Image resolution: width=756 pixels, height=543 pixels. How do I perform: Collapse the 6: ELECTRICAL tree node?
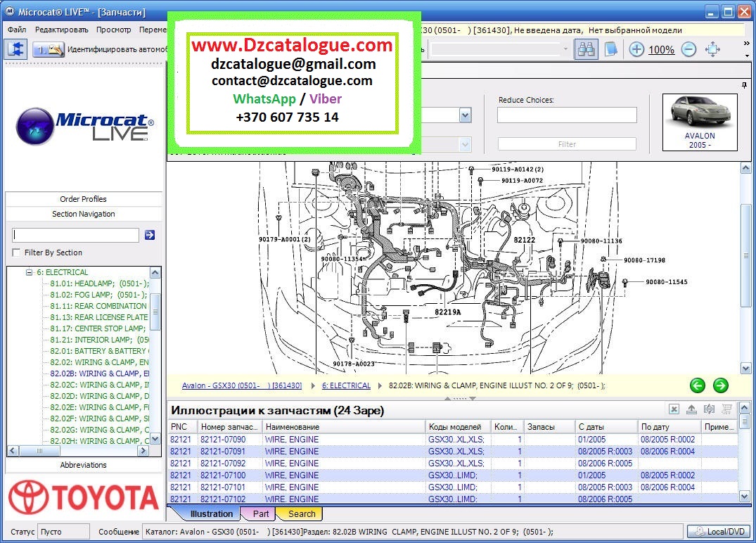coord(29,272)
